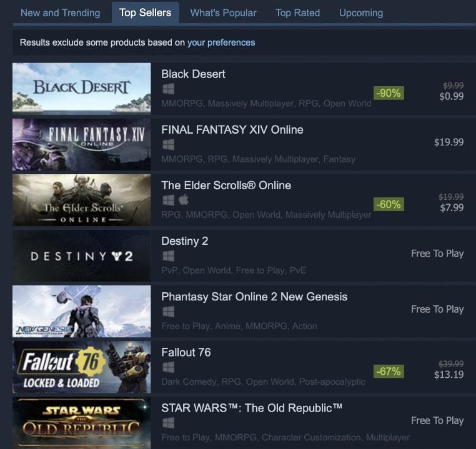Viewport: 476px width, 449px height.
Task: Click Apple icon under The Elder Scrolls Online
Action: point(184,200)
